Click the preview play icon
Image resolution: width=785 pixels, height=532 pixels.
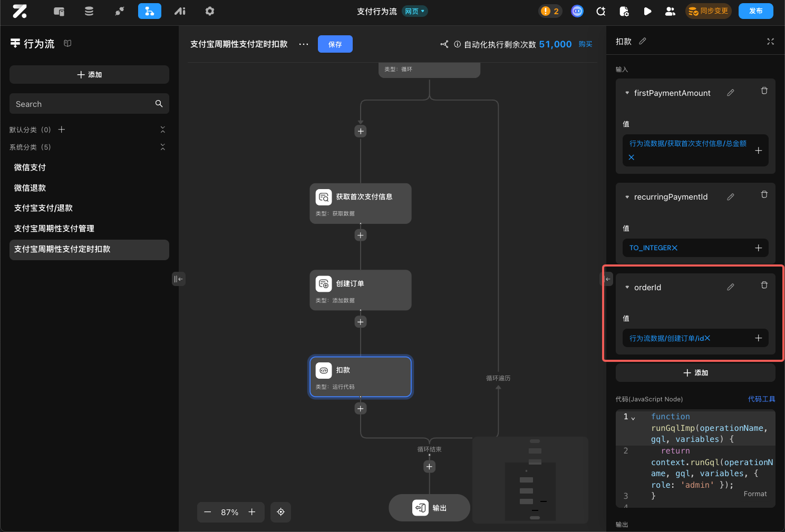pos(647,11)
